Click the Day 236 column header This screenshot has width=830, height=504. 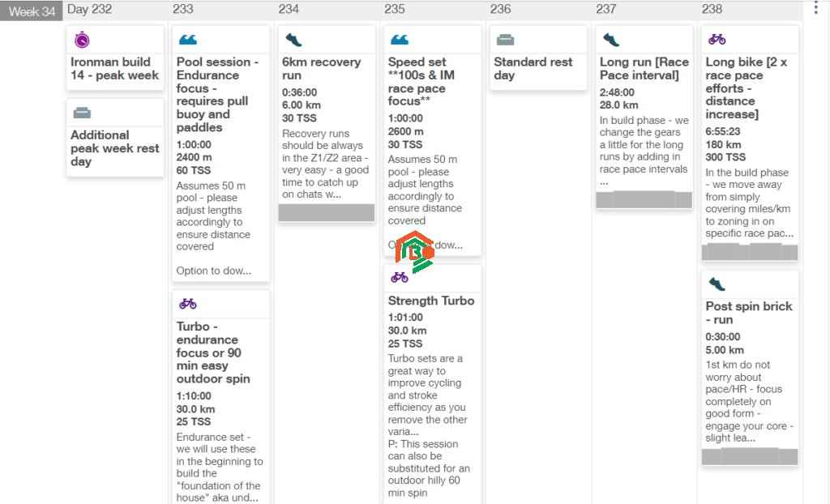tap(500, 9)
